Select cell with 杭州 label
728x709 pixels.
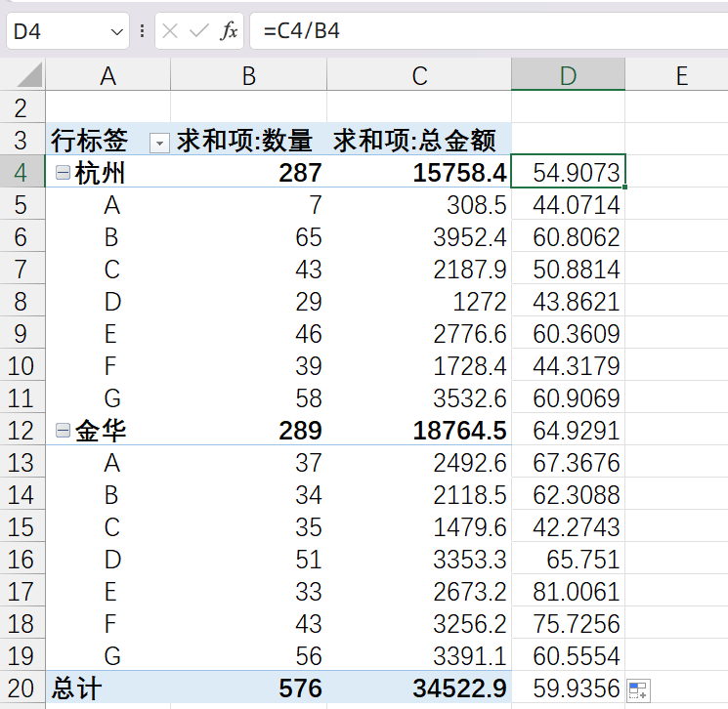coord(107,172)
